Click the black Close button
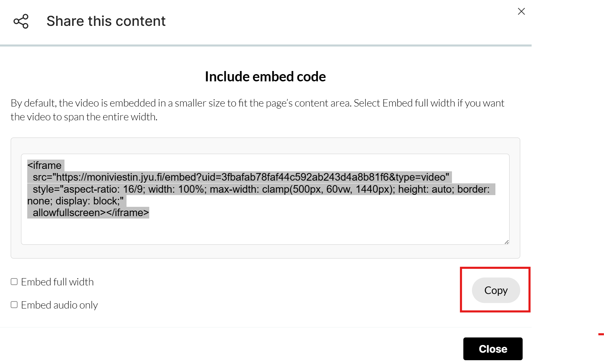This screenshot has height=364, width=604. pos(493,349)
